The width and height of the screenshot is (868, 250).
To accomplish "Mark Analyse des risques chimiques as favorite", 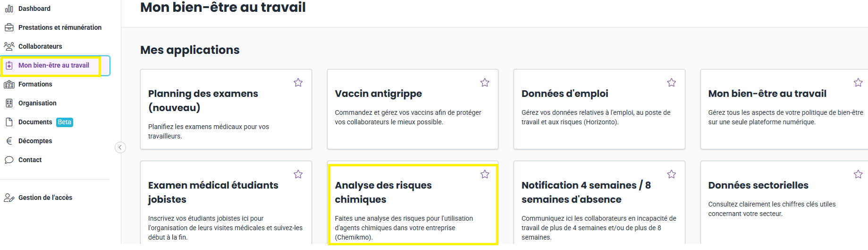I will [485, 174].
